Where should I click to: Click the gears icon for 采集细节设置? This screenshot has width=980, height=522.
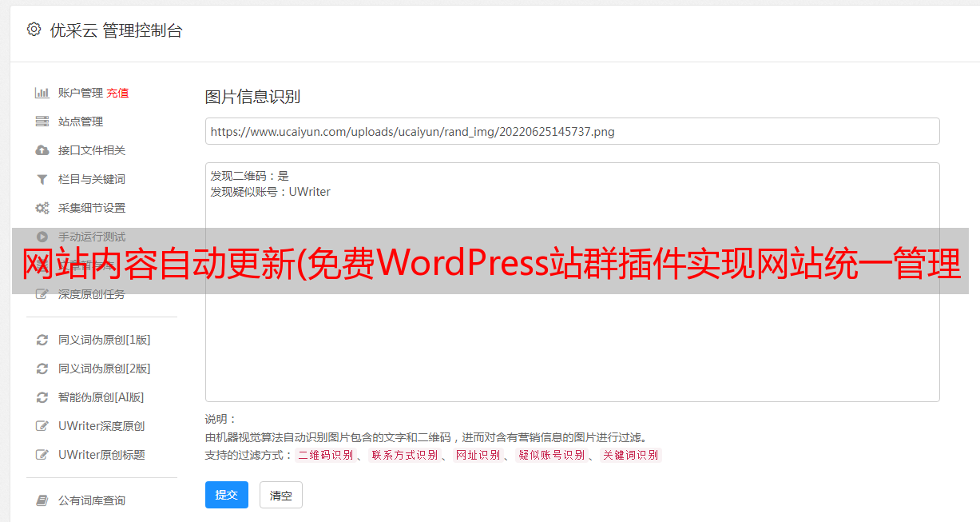coord(42,208)
